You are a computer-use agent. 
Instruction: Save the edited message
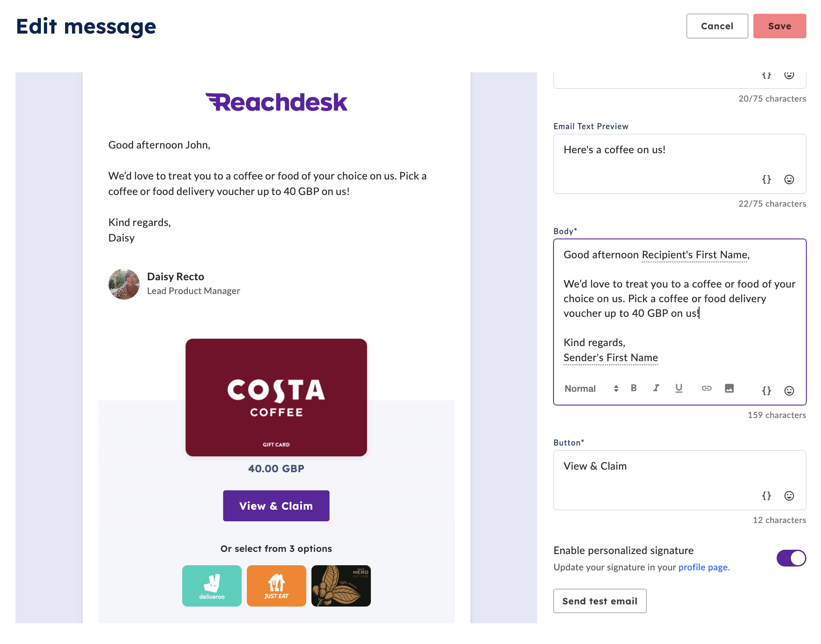click(x=779, y=26)
